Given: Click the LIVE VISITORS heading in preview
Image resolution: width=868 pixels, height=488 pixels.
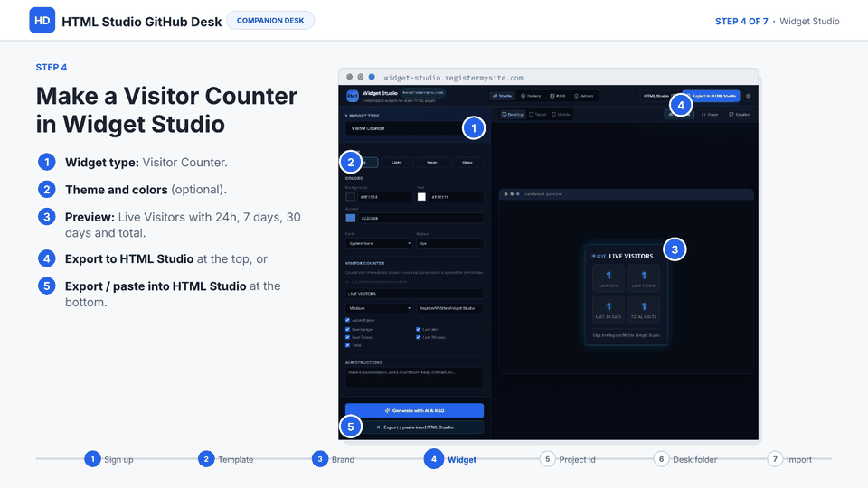Looking at the screenshot, I should click(630, 256).
